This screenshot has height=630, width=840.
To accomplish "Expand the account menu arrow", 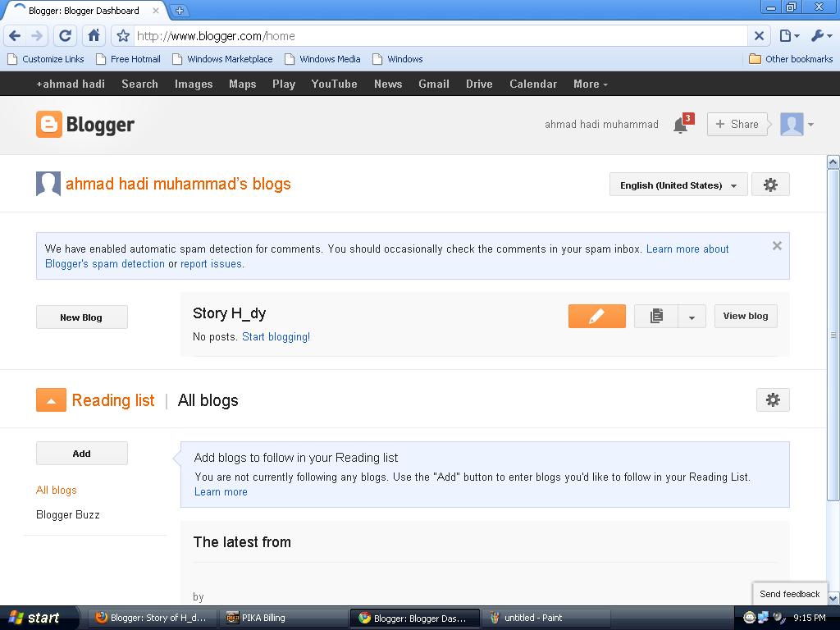I will (810, 125).
